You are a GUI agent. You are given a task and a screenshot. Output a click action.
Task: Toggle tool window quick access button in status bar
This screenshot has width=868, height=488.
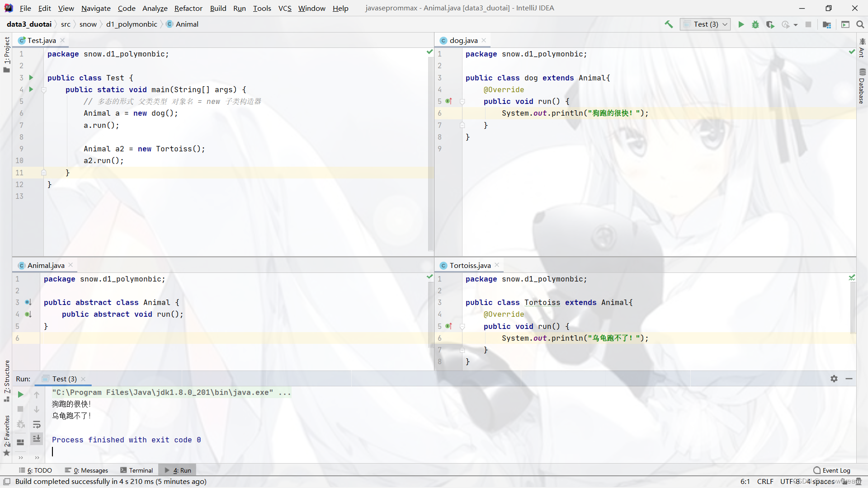click(x=7, y=482)
